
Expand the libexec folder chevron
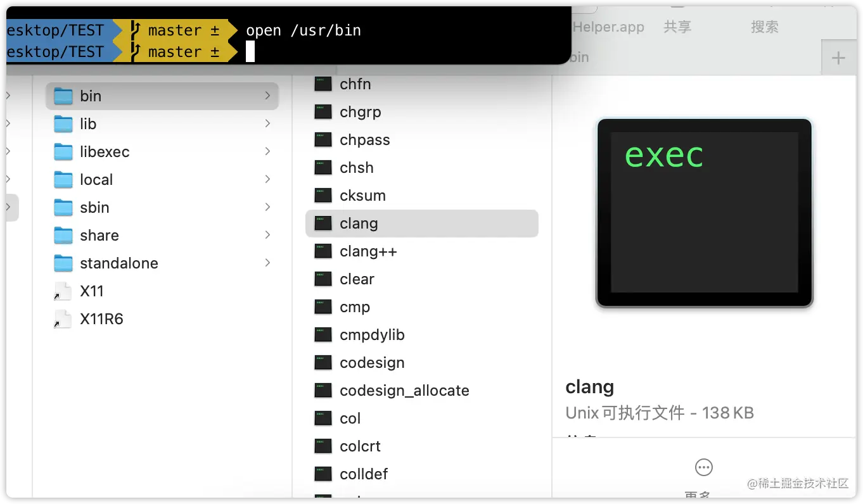[x=267, y=151]
